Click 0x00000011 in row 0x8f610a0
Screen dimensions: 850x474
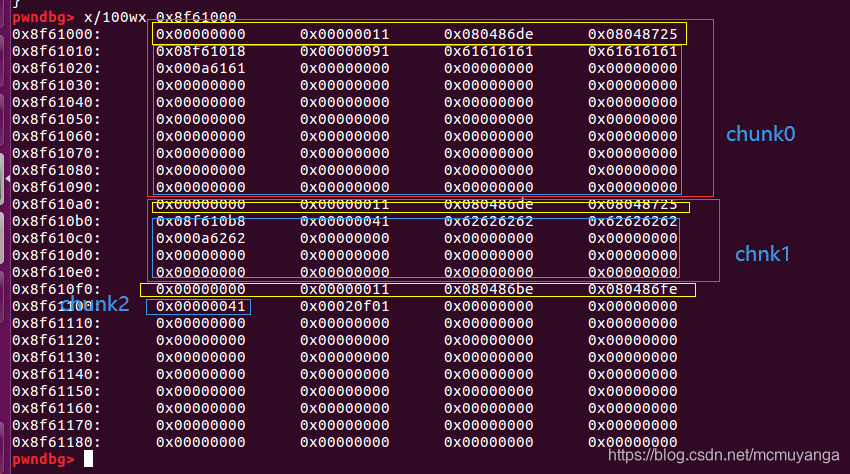point(345,204)
